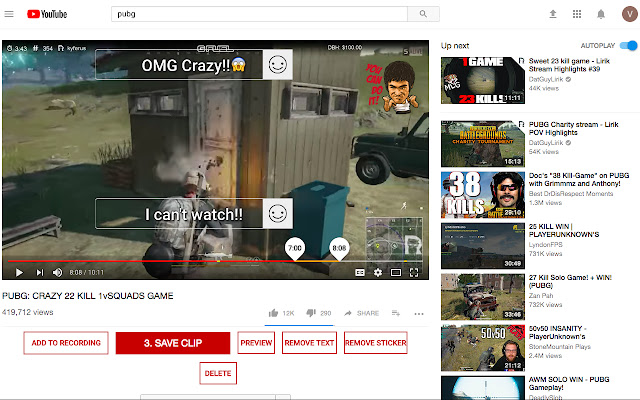The width and height of the screenshot is (640, 400).
Task: Open the hamburger guide menu
Action: coord(9,14)
